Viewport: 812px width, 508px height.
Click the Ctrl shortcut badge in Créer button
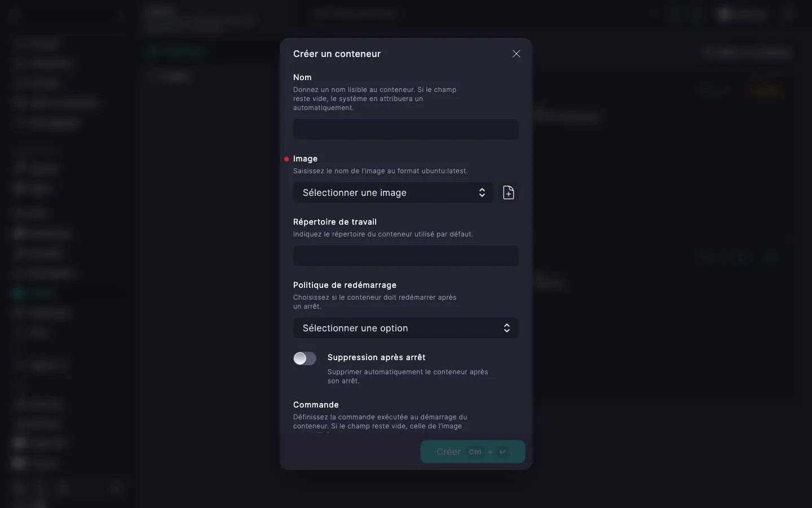point(475,452)
